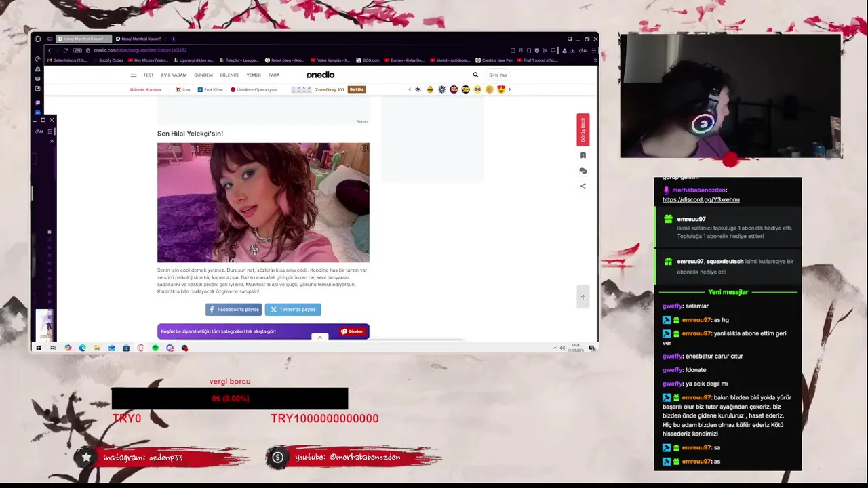Click the 'gibi' link in description
The height and width of the screenshot is (488, 868).
(x=280, y=277)
